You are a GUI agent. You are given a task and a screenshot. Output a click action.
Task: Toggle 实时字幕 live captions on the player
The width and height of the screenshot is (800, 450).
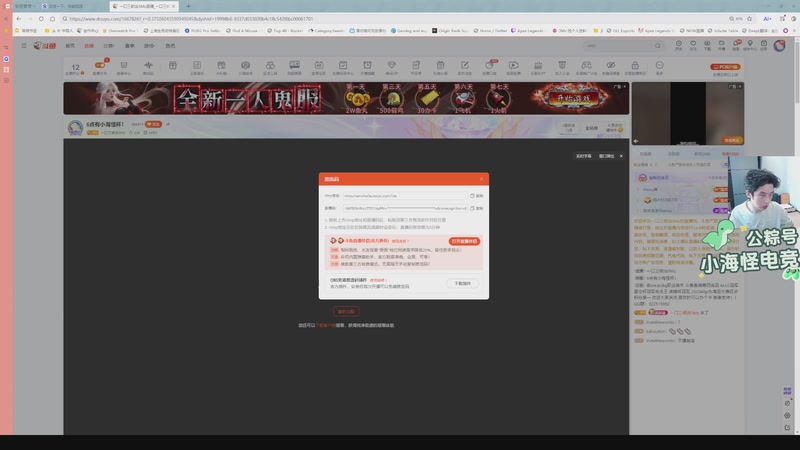click(584, 156)
